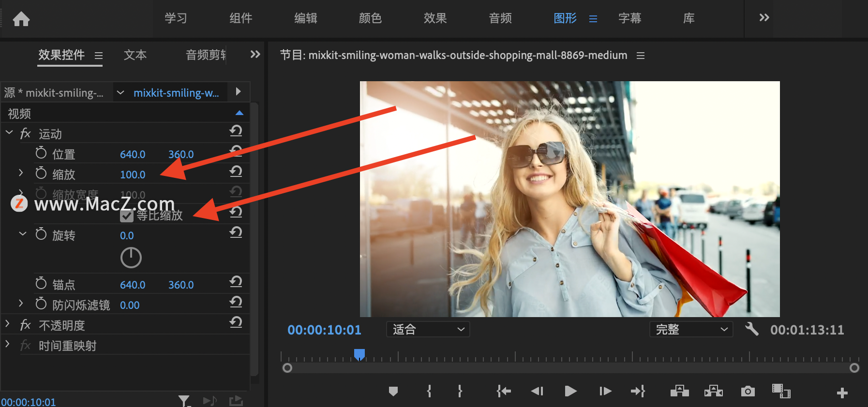
Task: Open the 文本 panel tab
Action: (x=135, y=55)
